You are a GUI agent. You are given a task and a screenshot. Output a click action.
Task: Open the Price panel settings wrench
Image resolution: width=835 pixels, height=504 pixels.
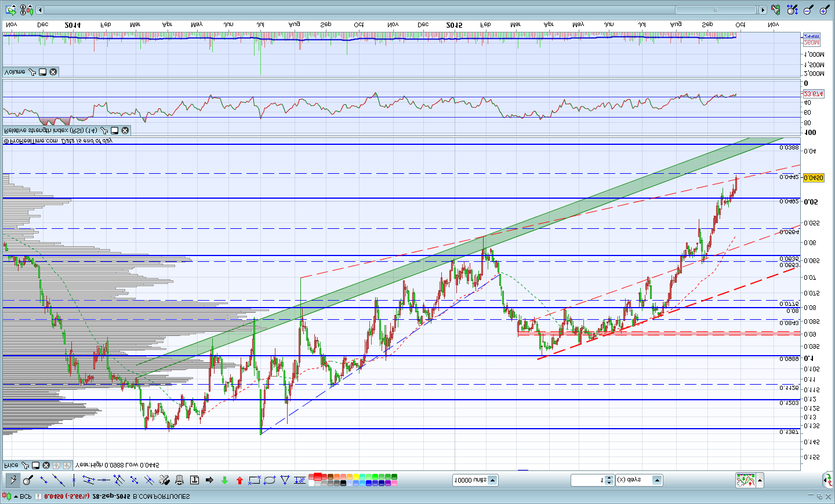pyautogui.click(x=25, y=465)
